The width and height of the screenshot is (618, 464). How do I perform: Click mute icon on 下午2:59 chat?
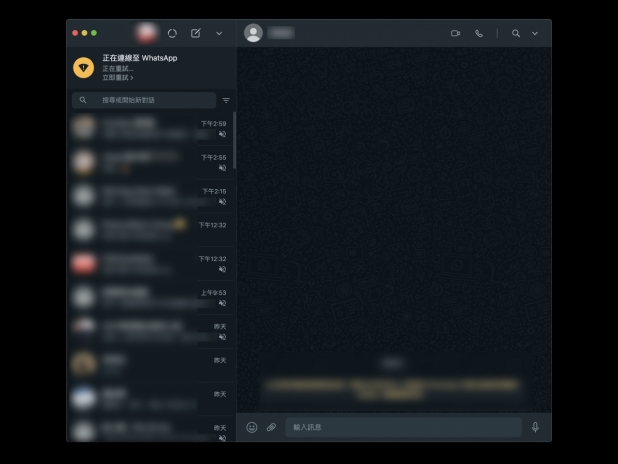point(222,134)
